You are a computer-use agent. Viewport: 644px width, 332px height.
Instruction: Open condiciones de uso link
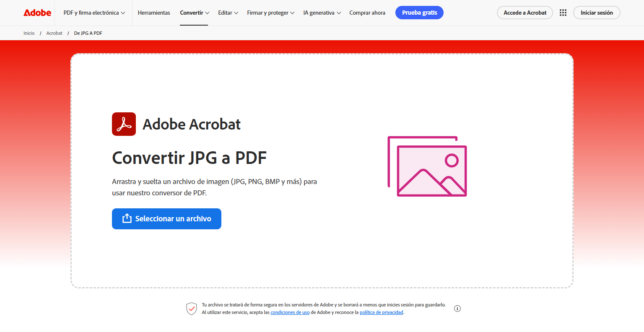point(290,312)
